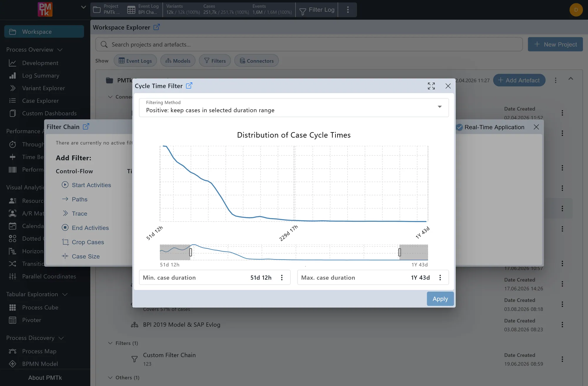Image resolution: width=588 pixels, height=386 pixels.
Task: Click the Min. case duration field
Action: pyautogui.click(x=215, y=278)
